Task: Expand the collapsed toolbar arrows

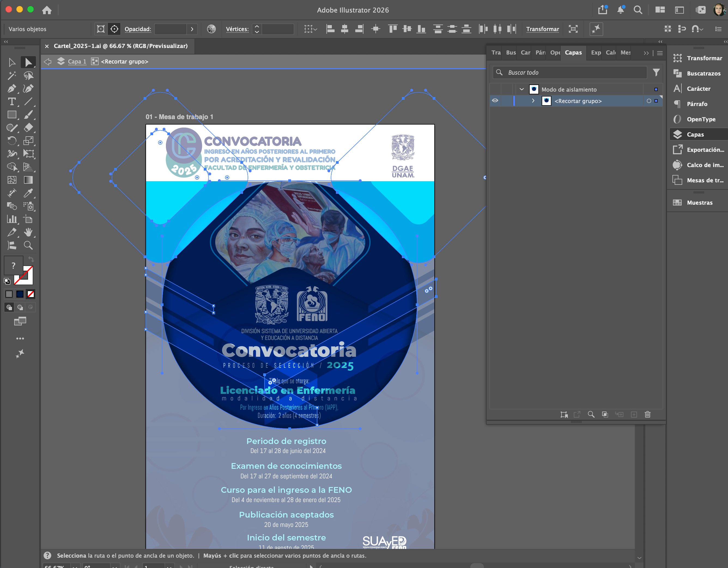Action: click(x=6, y=42)
